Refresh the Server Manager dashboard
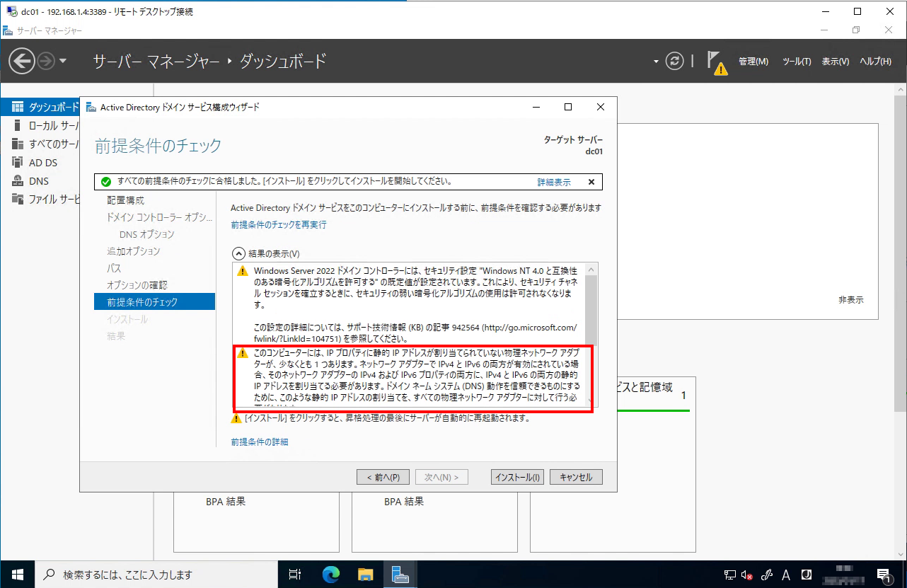Viewport: 907px width, 588px height. tap(676, 62)
